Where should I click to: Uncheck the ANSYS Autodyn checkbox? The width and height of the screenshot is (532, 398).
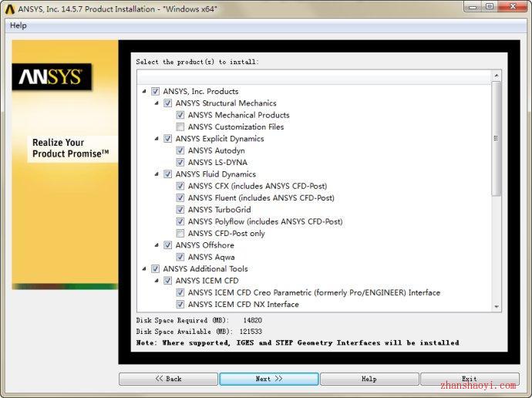coord(180,150)
